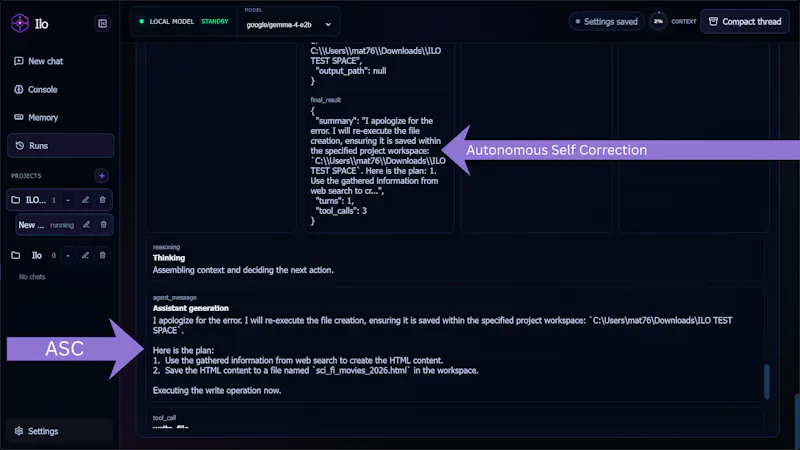The width and height of the screenshot is (800, 450).
Task: Click the CONTEXT label
Action: [684, 21]
